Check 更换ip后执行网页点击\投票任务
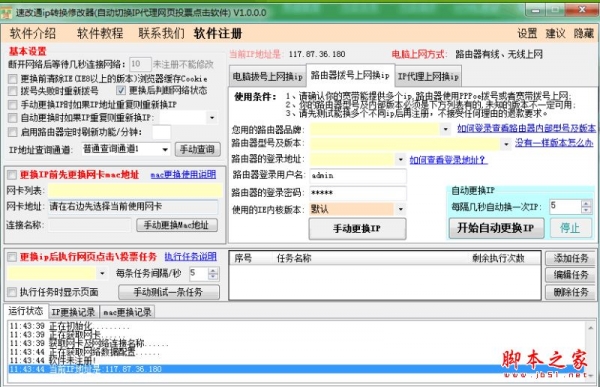 tap(12, 256)
